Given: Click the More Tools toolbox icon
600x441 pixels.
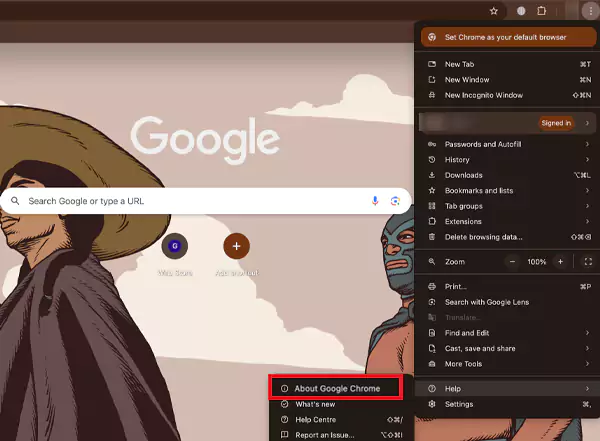Looking at the screenshot, I should tap(432, 364).
